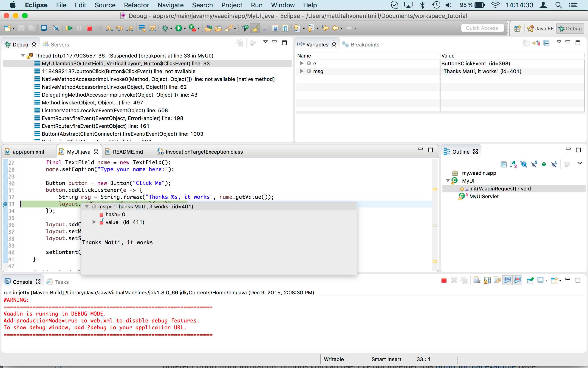588x368 pixels.
Task: Expand msg variable row in Variables view
Action: click(x=302, y=71)
